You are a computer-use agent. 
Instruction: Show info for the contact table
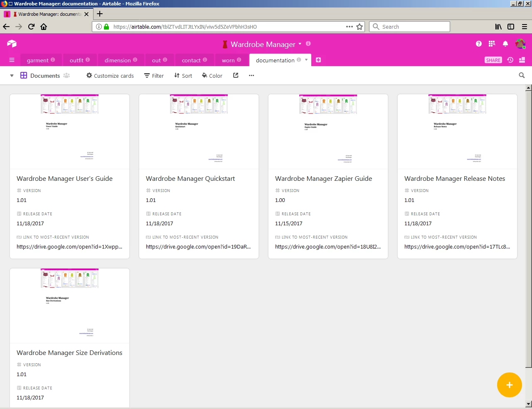click(x=205, y=60)
